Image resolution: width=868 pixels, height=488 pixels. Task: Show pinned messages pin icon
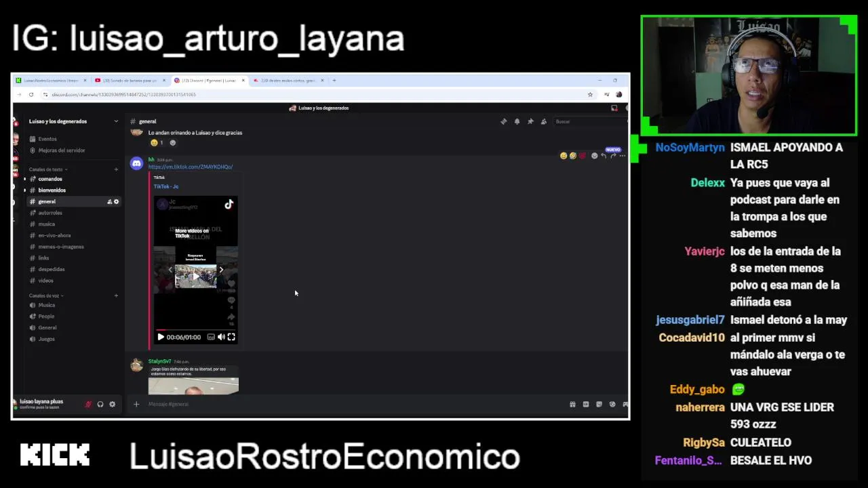point(530,121)
